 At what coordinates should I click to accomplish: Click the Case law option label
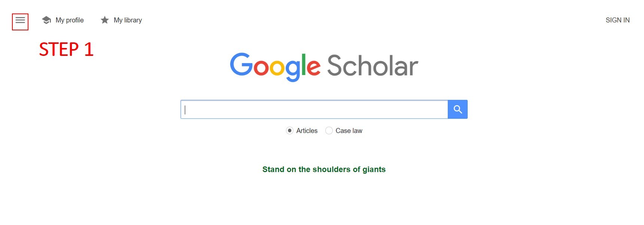tap(349, 130)
